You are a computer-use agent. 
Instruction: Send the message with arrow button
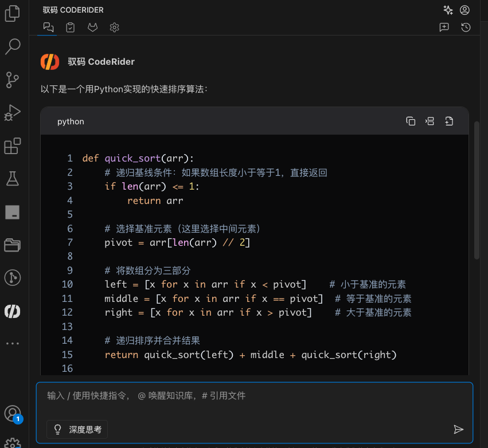pos(458,429)
